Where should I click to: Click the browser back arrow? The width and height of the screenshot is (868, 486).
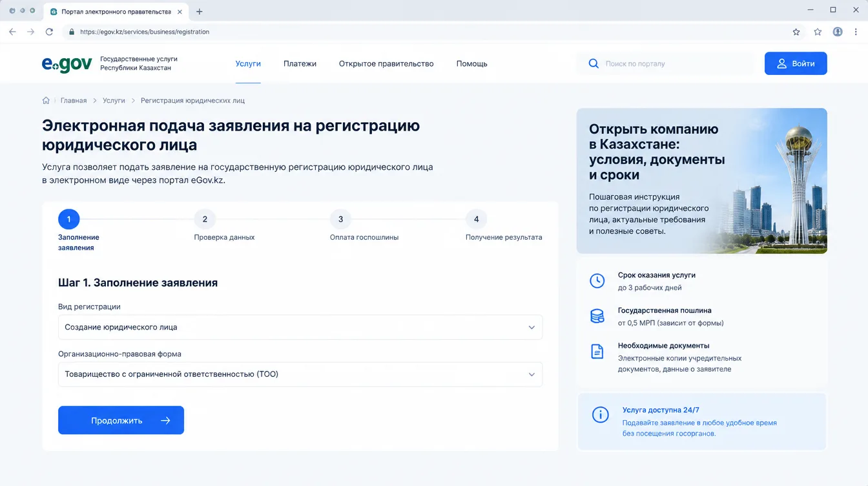coord(12,32)
